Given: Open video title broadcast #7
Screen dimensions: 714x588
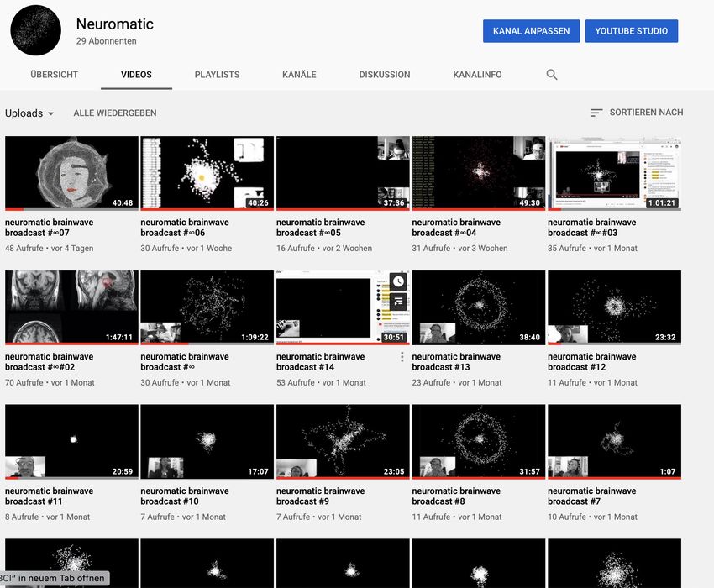Looking at the screenshot, I should (592, 496).
